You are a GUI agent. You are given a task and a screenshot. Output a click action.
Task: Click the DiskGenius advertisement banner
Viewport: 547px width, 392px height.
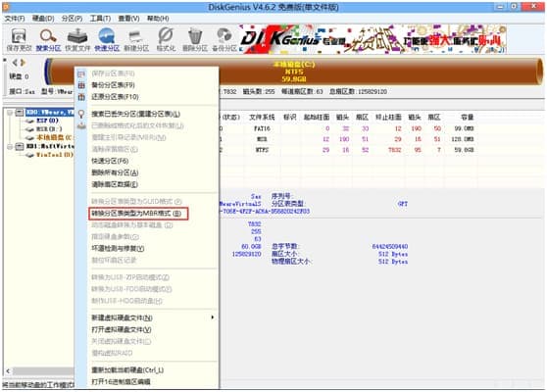[x=373, y=39]
